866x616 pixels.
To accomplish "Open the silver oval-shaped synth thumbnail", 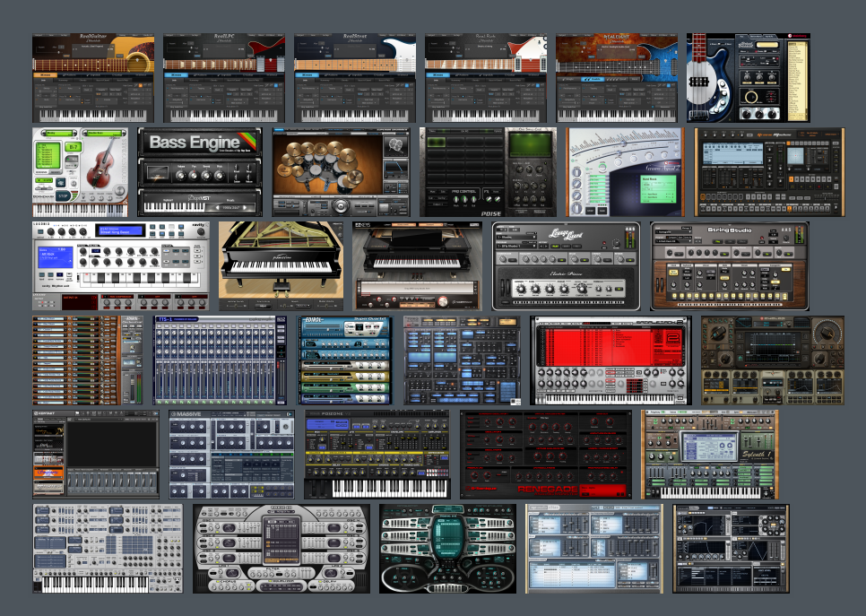I will point(281,549).
